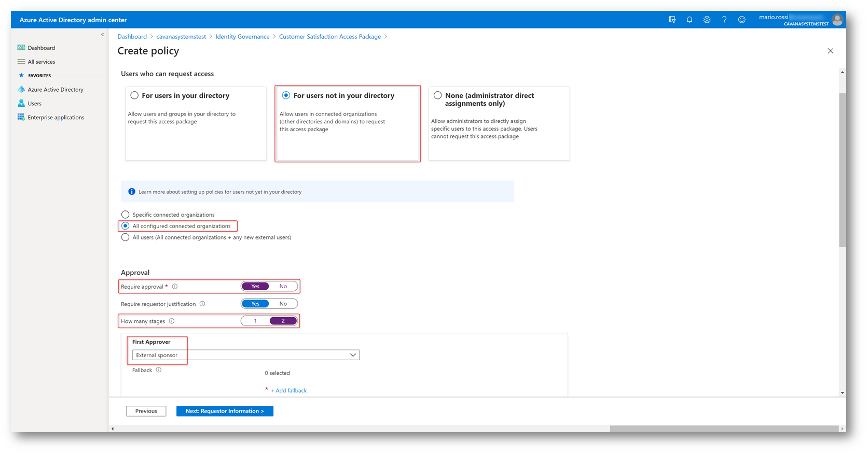Image resolution: width=868 pixels, height=454 pixels.
Task: Click the vertical scrollbar down arrow
Action: coord(842,393)
